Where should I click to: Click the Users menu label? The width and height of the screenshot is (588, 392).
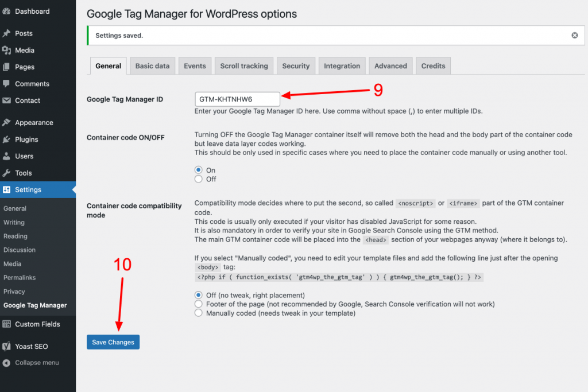[x=24, y=156]
